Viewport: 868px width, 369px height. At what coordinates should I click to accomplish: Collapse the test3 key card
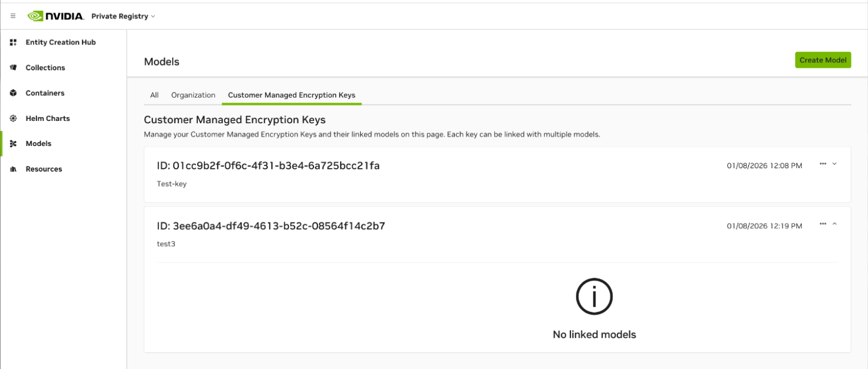pos(835,224)
